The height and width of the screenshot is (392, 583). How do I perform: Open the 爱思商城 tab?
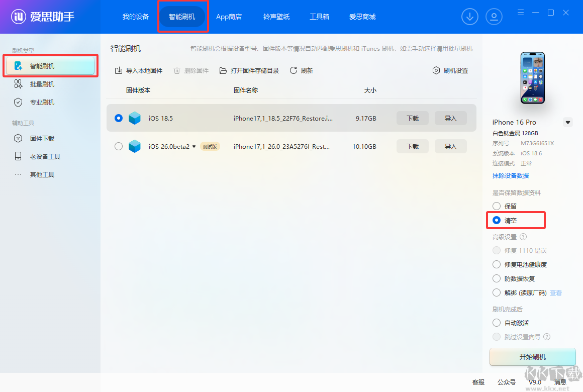pos(362,17)
